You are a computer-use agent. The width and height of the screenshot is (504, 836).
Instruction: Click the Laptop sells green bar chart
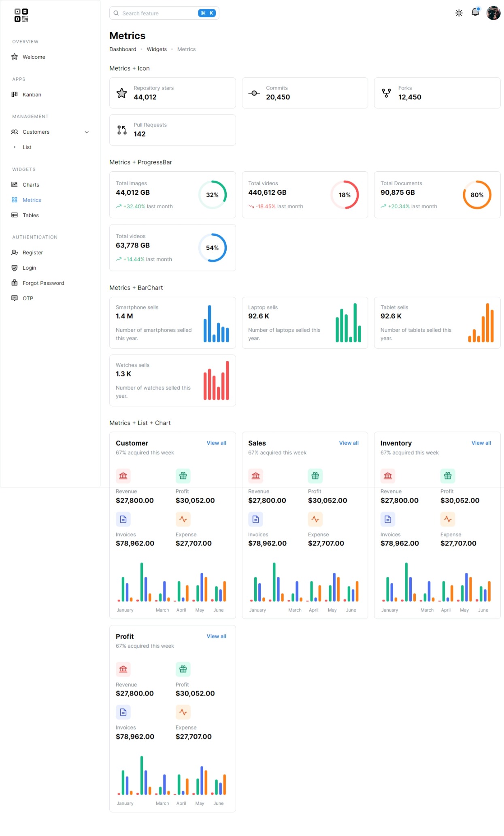349,323
